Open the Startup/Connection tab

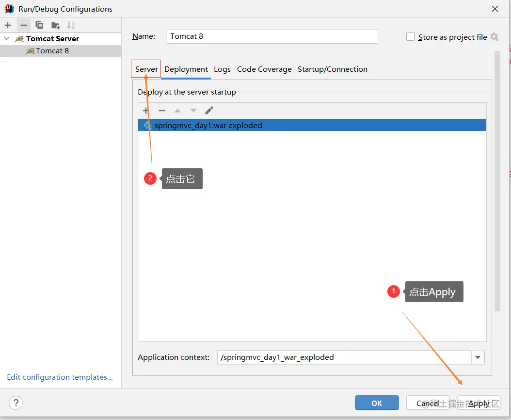pos(333,69)
